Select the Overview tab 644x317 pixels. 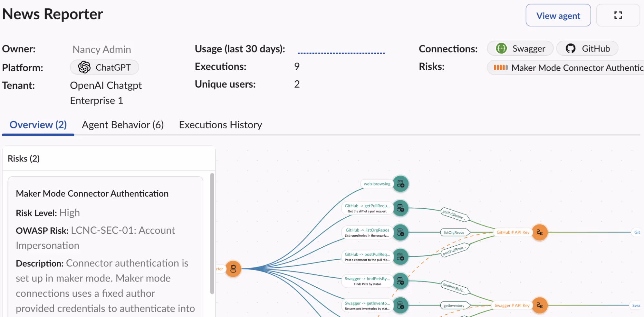pyautogui.click(x=38, y=125)
